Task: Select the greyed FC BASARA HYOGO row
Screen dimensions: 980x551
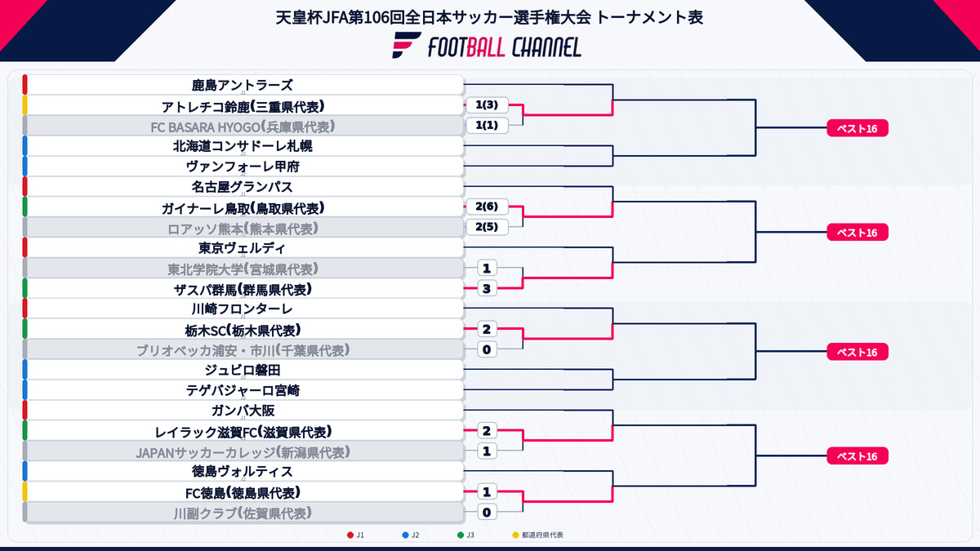Action: (243, 127)
